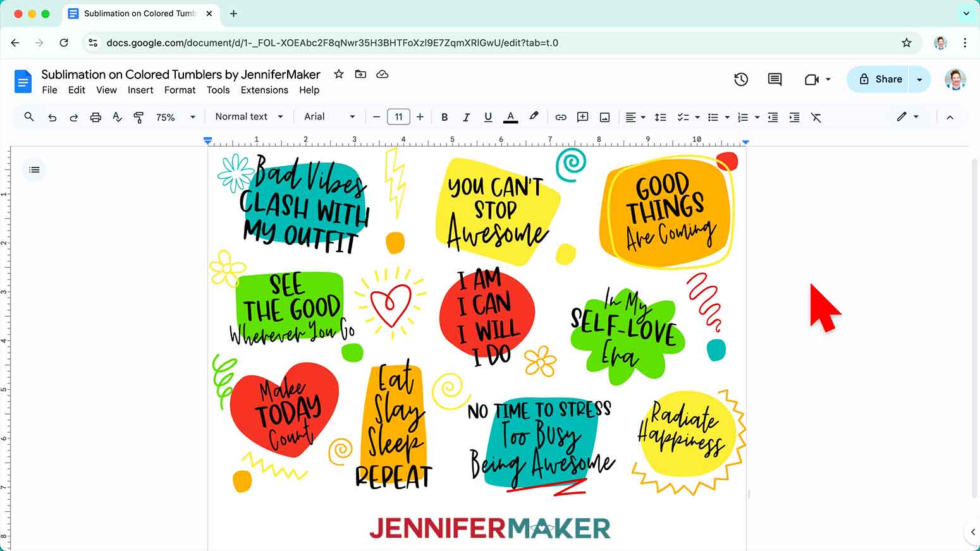Insert a link
Viewport: 980px width, 551px height.
(561, 117)
